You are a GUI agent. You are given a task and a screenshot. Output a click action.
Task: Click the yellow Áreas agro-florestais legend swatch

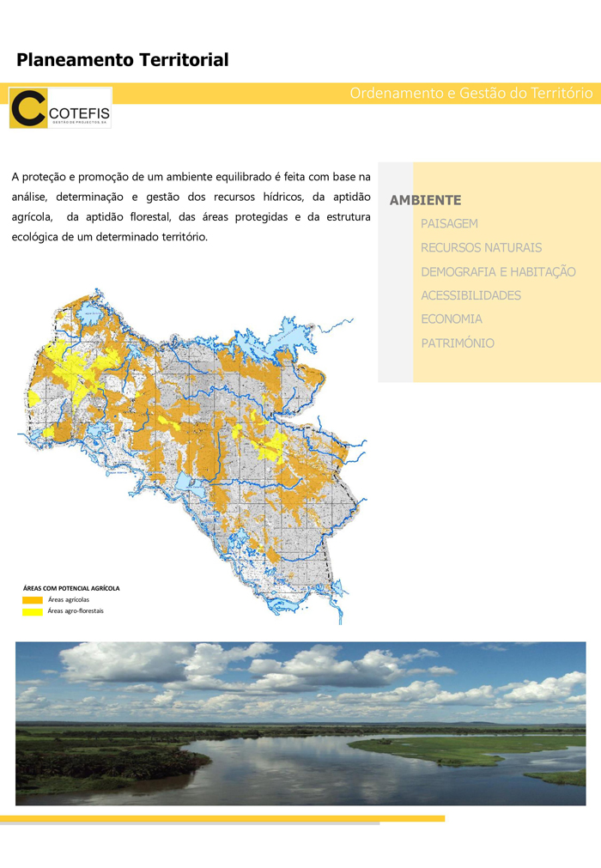33,611
